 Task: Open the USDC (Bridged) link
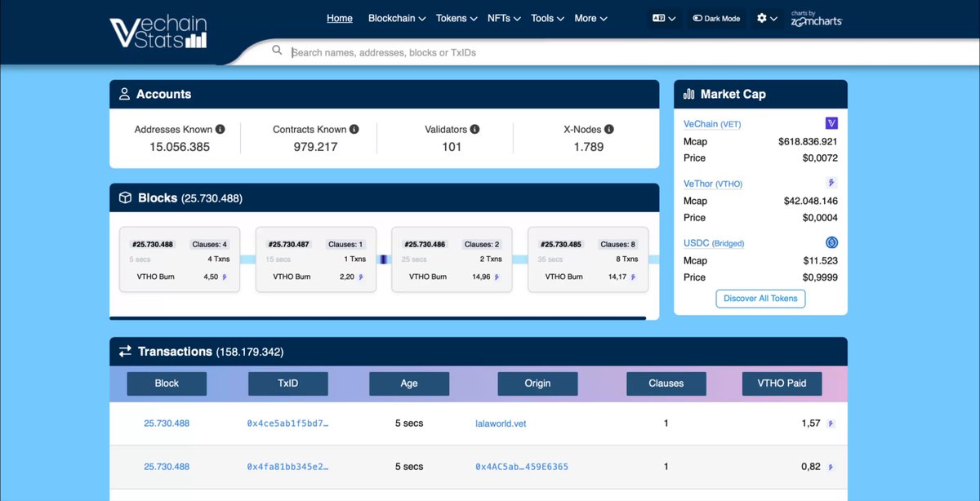[714, 243]
